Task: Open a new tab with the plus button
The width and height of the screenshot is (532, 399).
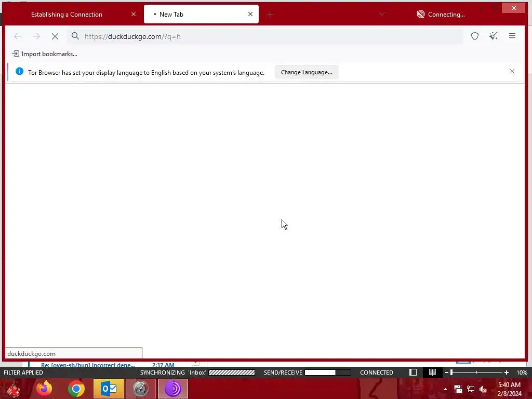Action: click(270, 14)
